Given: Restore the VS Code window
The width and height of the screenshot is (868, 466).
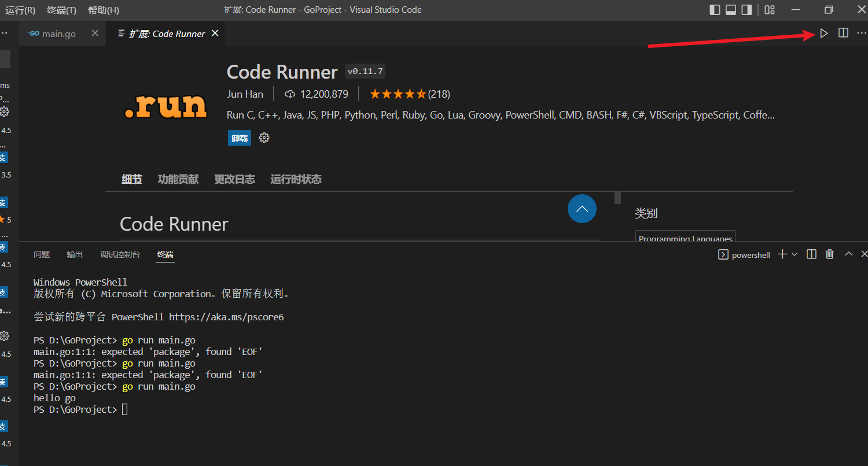Looking at the screenshot, I should pos(829,10).
